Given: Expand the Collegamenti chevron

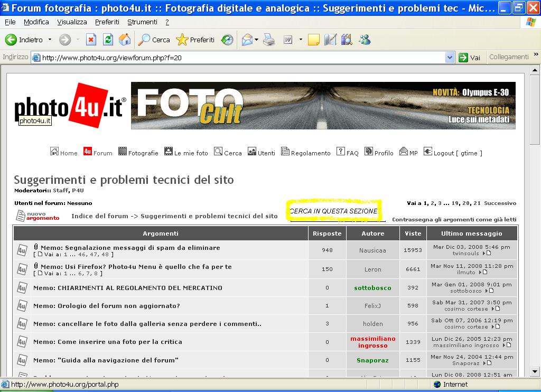Looking at the screenshot, I should pyautogui.click(x=535, y=57).
